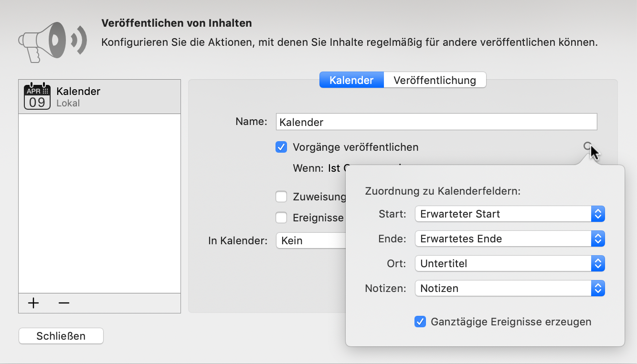Image resolution: width=637 pixels, height=364 pixels.
Task: Add a new calendar with the plus icon
Action: coord(33,303)
